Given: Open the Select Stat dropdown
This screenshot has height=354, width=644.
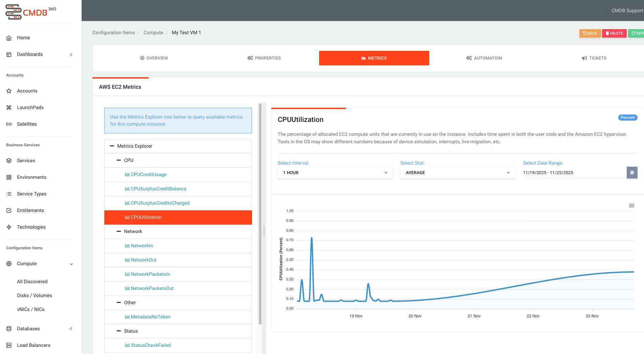Looking at the screenshot, I should pyautogui.click(x=457, y=173).
